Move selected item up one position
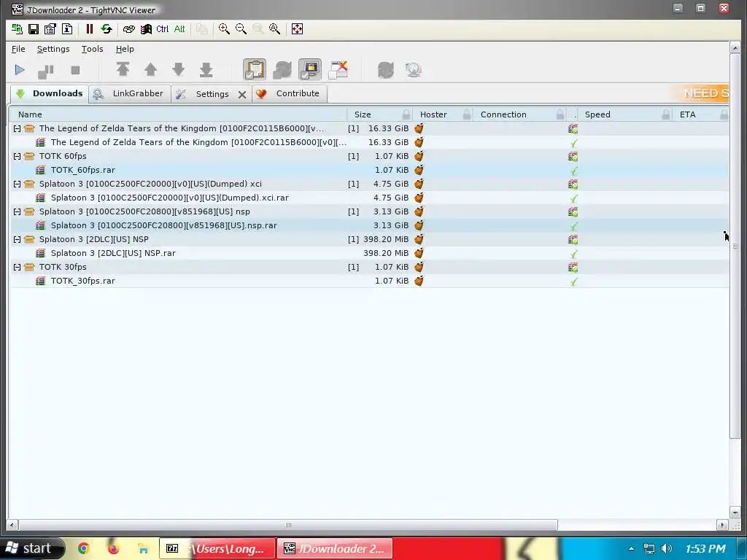Image resolution: width=747 pixels, height=560 pixels. tap(150, 69)
